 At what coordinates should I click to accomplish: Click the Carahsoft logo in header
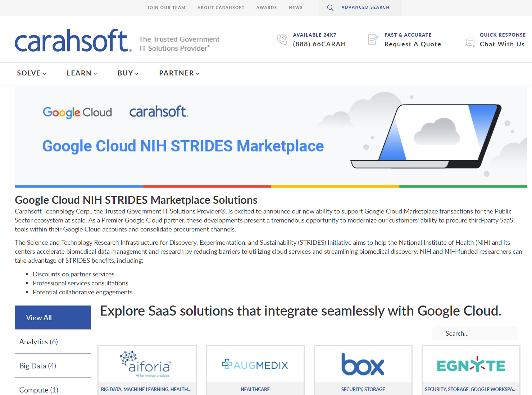(x=72, y=41)
